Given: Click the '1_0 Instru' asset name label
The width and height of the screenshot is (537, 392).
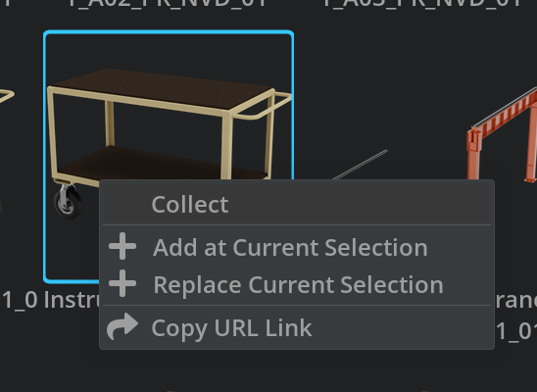Looking at the screenshot, I should point(51,300).
